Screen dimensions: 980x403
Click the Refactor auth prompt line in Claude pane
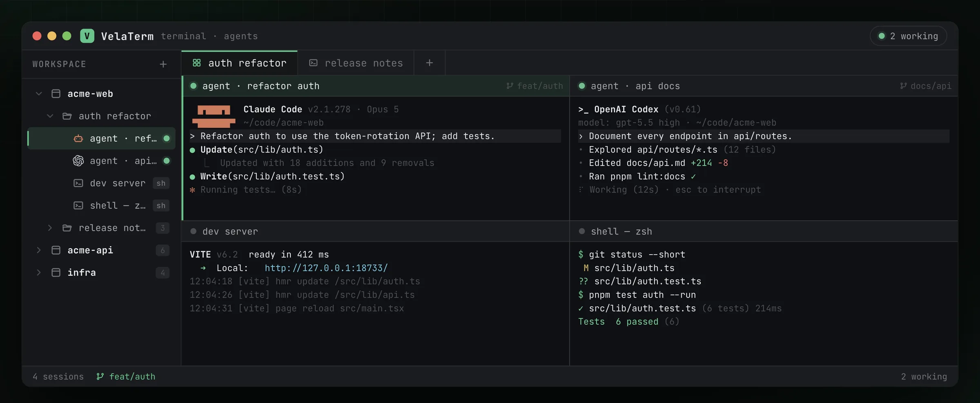tap(375, 136)
